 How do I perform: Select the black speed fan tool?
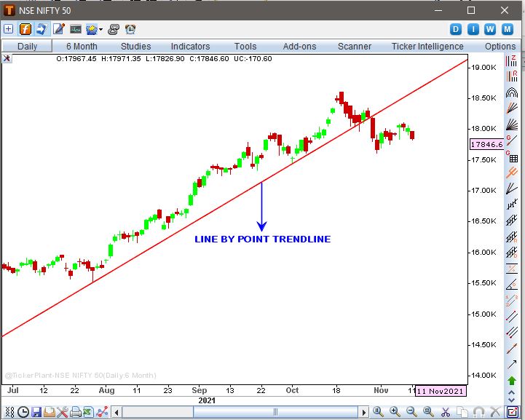point(511,124)
